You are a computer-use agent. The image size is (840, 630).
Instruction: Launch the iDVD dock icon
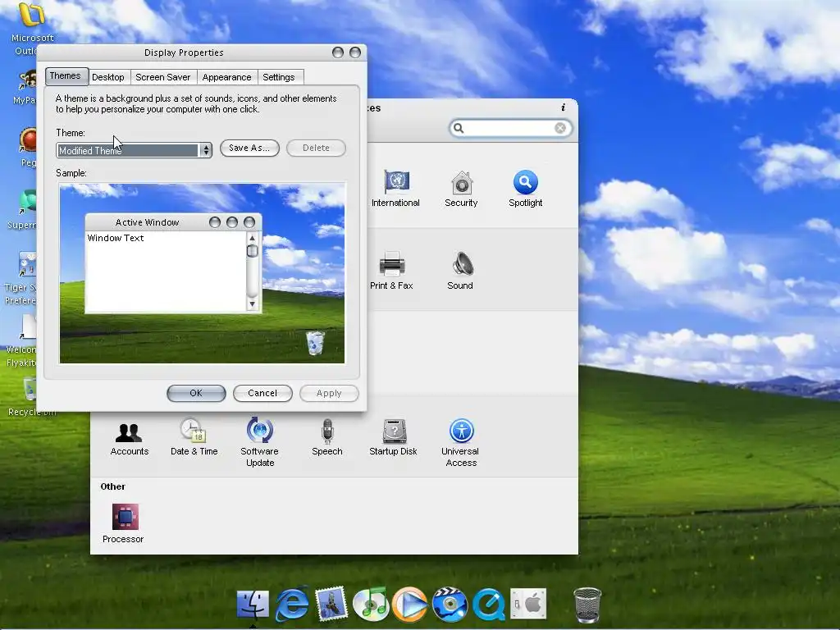tap(450, 605)
